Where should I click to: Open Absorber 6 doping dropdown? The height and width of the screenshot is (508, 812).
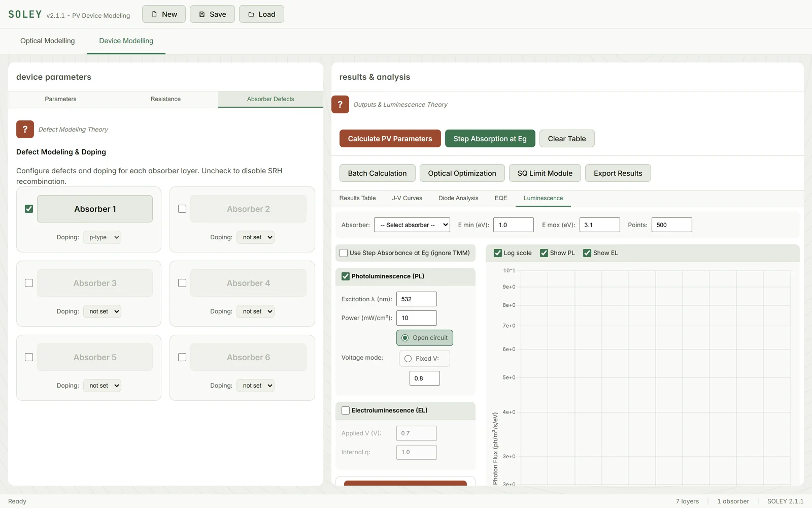coord(255,386)
